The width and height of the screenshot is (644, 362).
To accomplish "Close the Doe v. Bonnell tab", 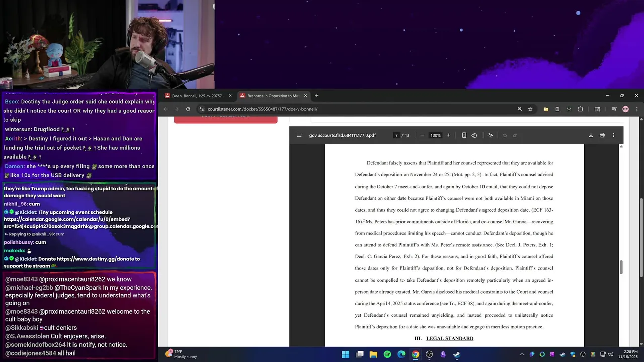I will coord(230,96).
